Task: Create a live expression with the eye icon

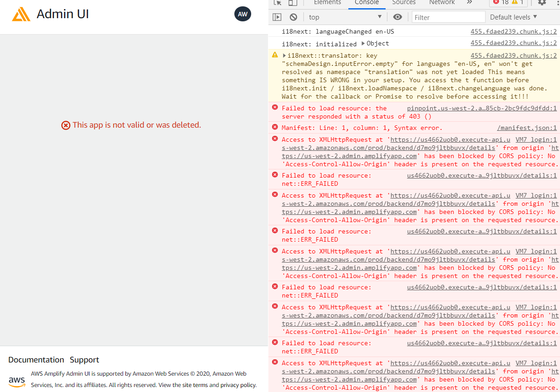Action: click(398, 17)
